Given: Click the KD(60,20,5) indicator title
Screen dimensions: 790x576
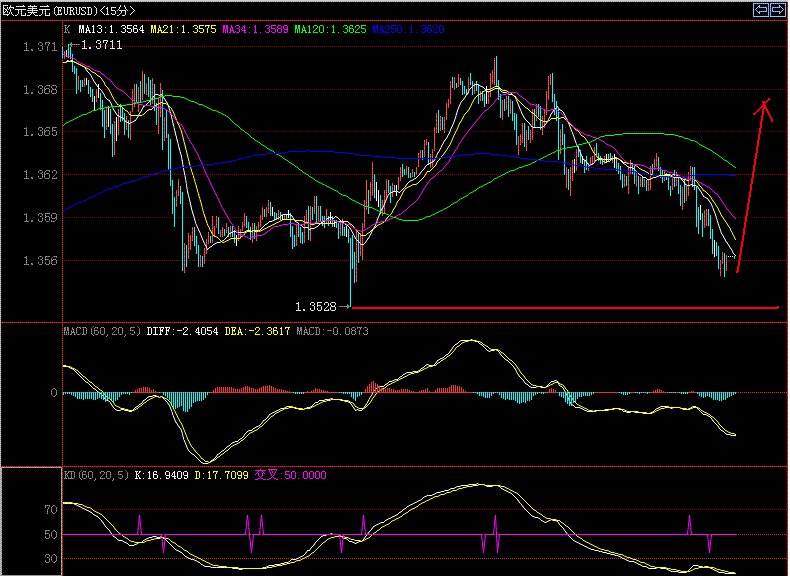Looking at the screenshot, I should [x=96, y=475].
